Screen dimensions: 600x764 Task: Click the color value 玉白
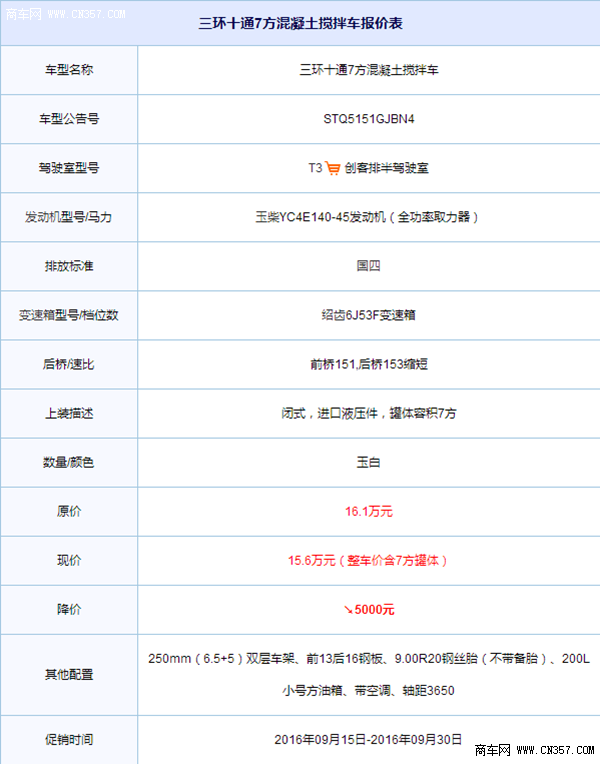[x=368, y=462]
